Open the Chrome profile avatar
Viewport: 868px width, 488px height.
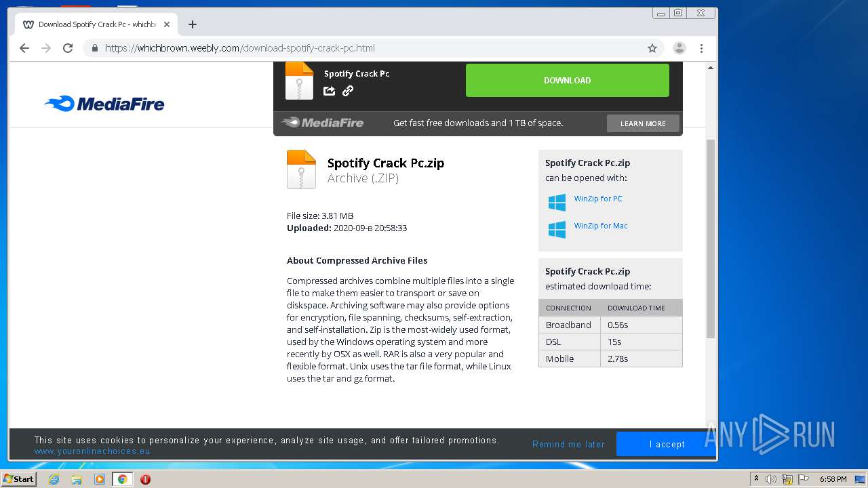[x=679, y=48]
